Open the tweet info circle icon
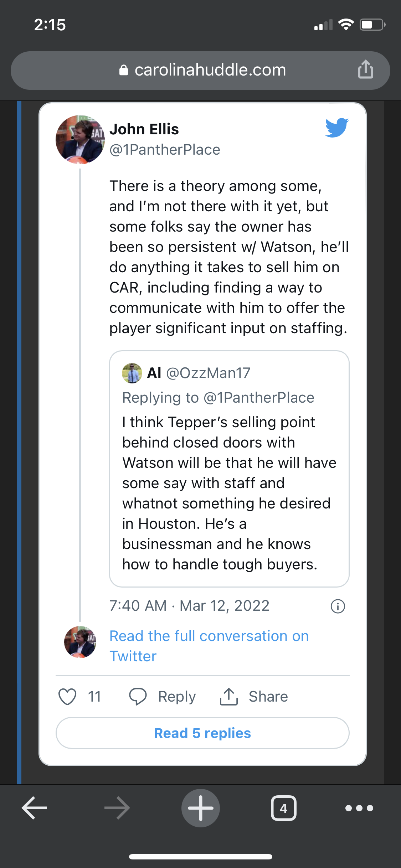The image size is (401, 868). coord(338,606)
